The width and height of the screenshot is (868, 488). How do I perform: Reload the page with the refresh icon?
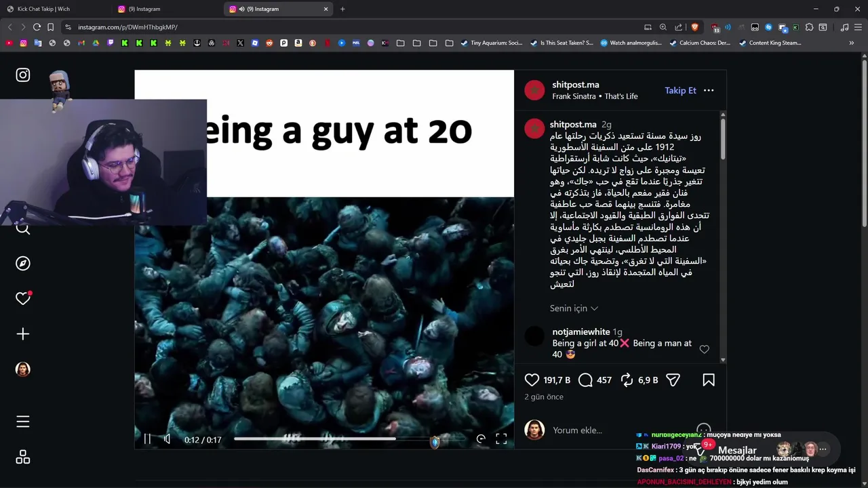[x=37, y=27]
